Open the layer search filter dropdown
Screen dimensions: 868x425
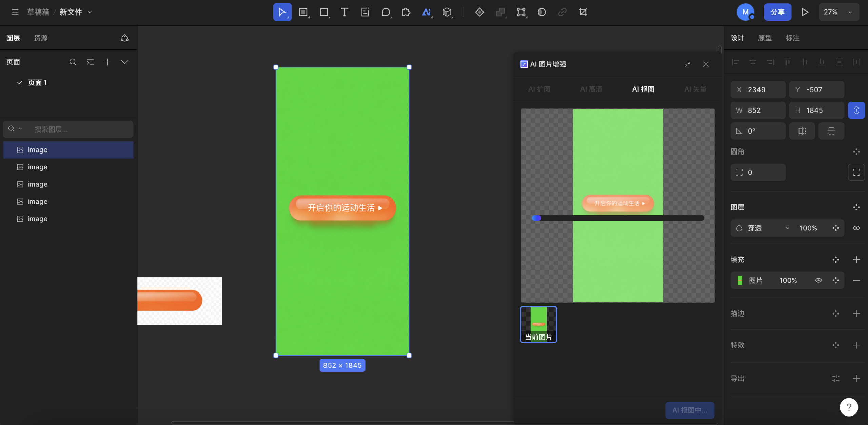click(15, 129)
